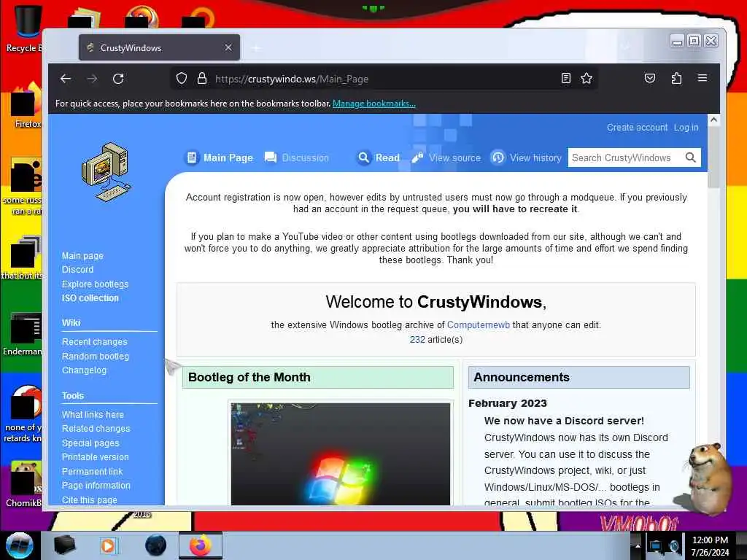Select the Enderman desktop icon
Image resolution: width=747 pixels, height=560 pixels.
click(x=23, y=333)
